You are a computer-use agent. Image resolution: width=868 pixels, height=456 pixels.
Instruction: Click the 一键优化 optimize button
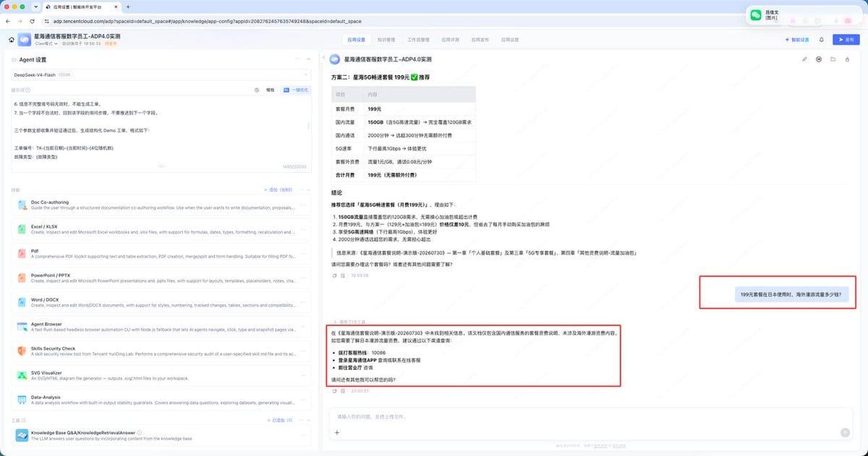coord(295,90)
